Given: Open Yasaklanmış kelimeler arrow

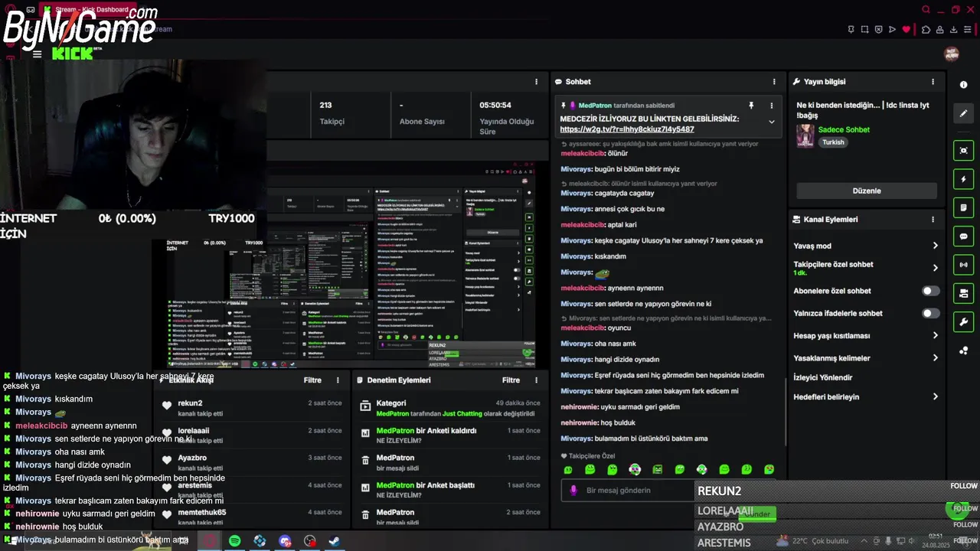Looking at the screenshot, I should click(935, 357).
